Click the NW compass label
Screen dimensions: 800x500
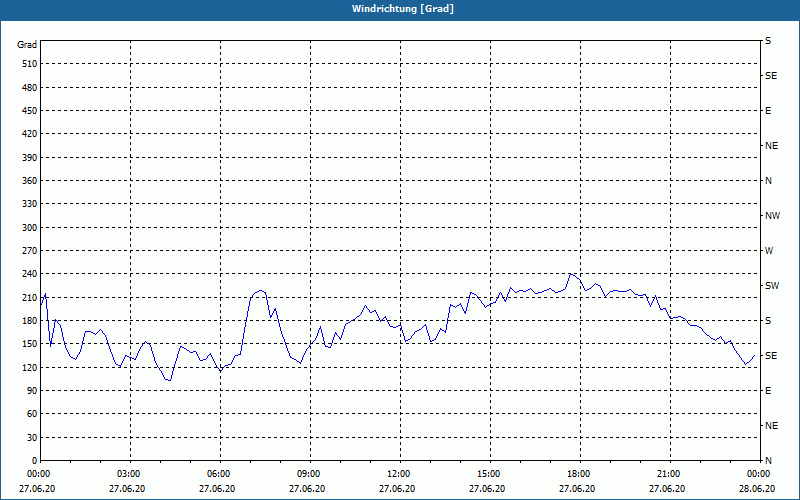(772, 216)
